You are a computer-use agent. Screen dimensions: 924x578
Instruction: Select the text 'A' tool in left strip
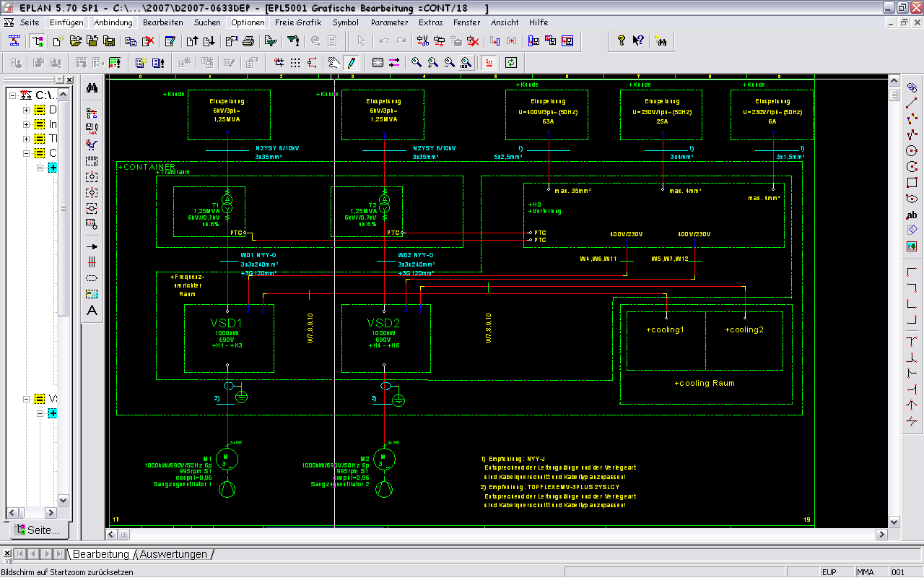pyautogui.click(x=92, y=310)
